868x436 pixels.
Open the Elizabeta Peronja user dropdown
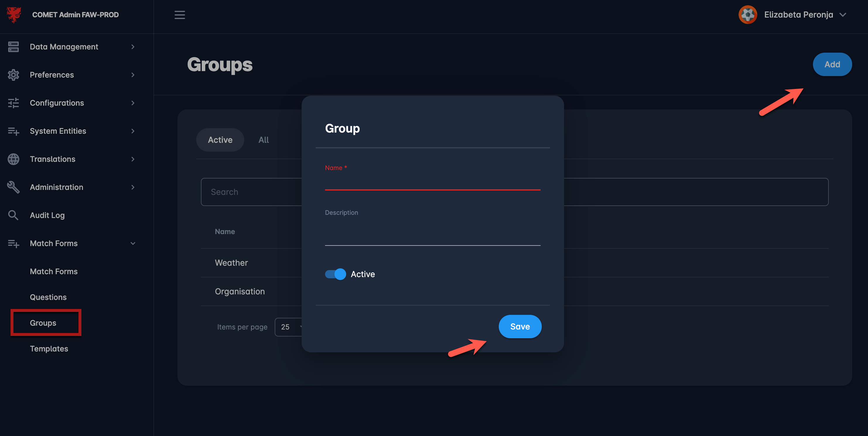843,15
